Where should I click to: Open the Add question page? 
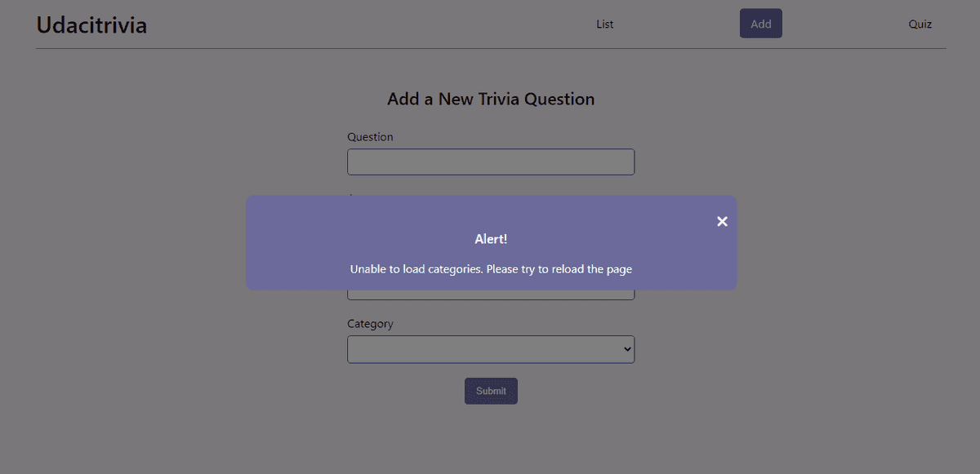(760, 23)
